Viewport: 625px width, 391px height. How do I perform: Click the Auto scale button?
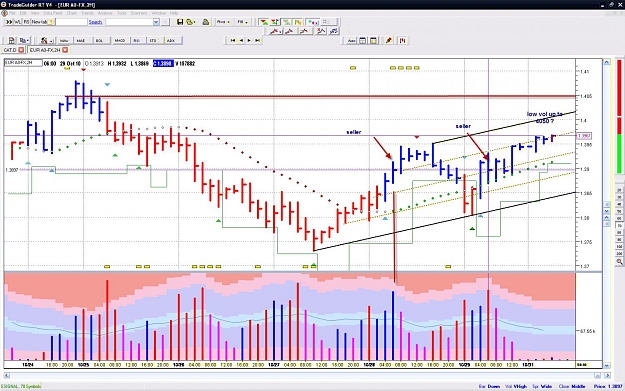point(352,41)
